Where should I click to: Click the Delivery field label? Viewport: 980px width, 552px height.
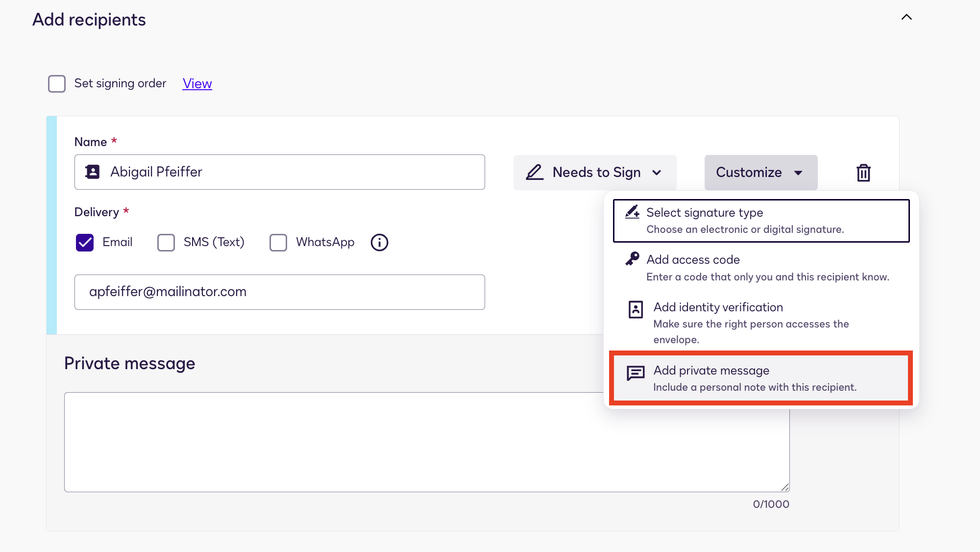point(97,212)
